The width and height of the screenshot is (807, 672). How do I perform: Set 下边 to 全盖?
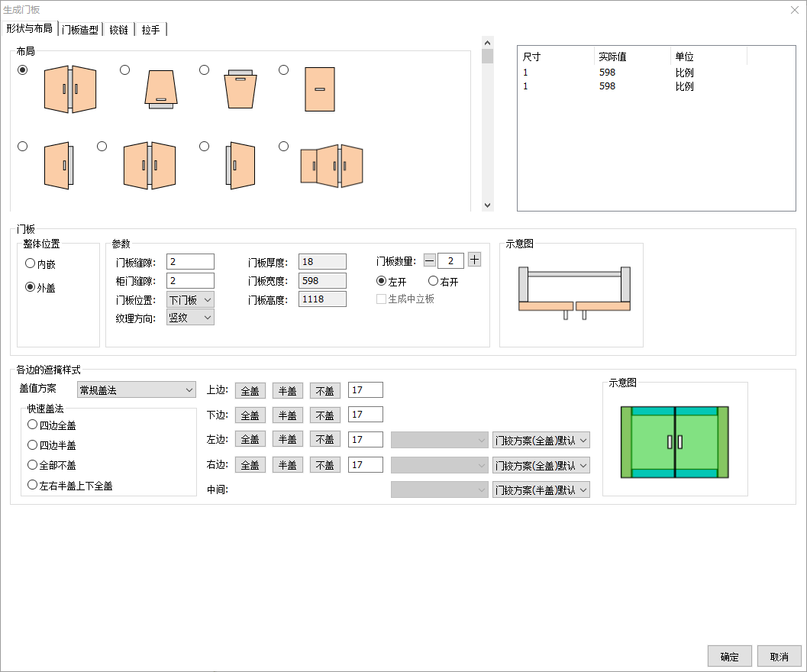[250, 415]
